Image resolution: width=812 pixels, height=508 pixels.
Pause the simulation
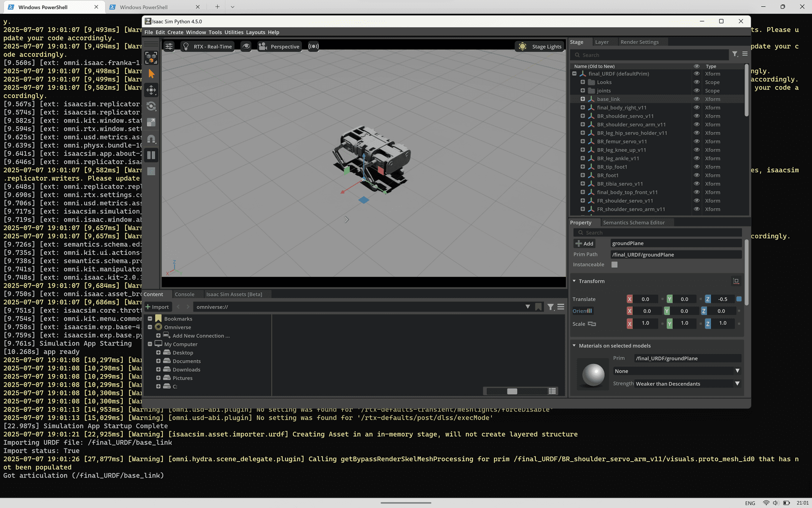[151, 155]
